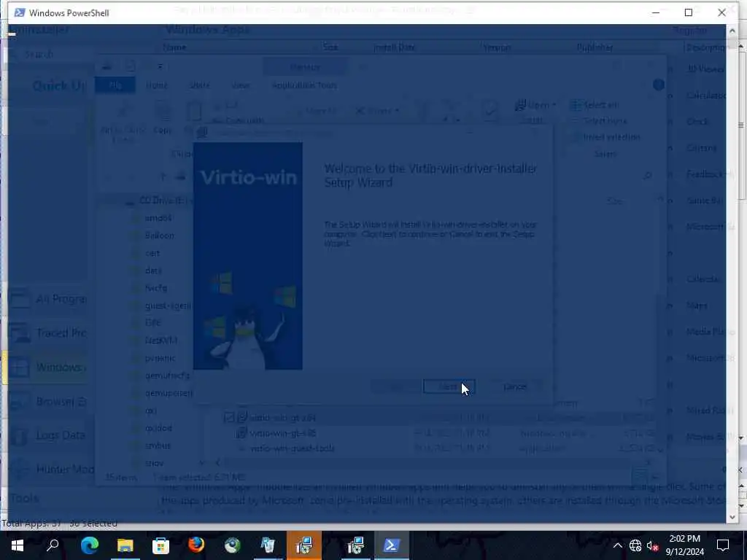
Task: Open the uninstaller recycle-bin taskbar icon
Action: coord(268,545)
